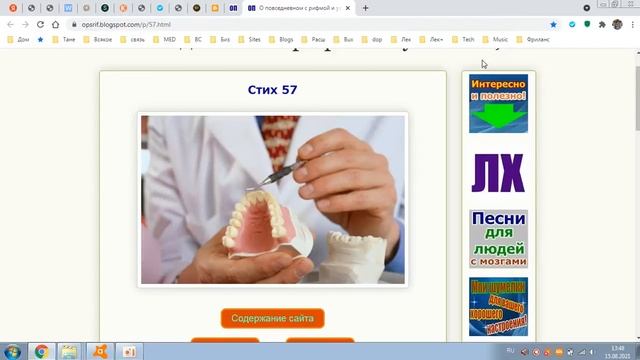The width and height of the screenshot is (640, 360).
Task: Open the 'ВС' bookmarks folder
Action: 193,40
